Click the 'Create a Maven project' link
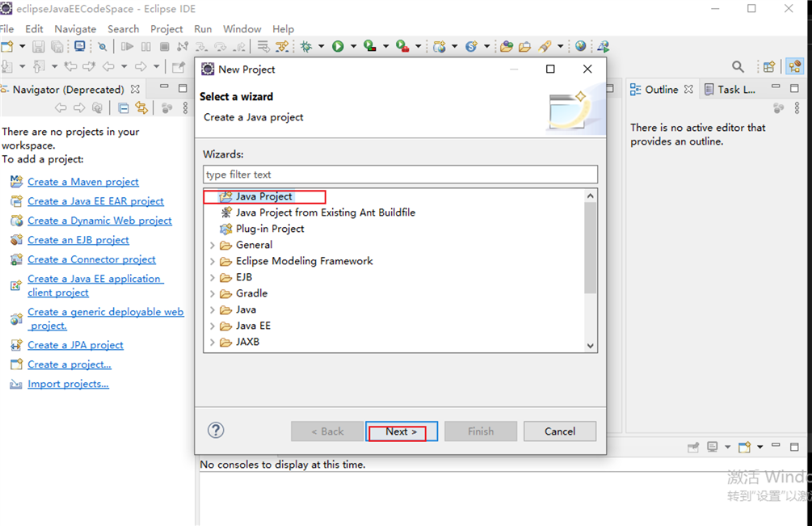 (x=83, y=182)
